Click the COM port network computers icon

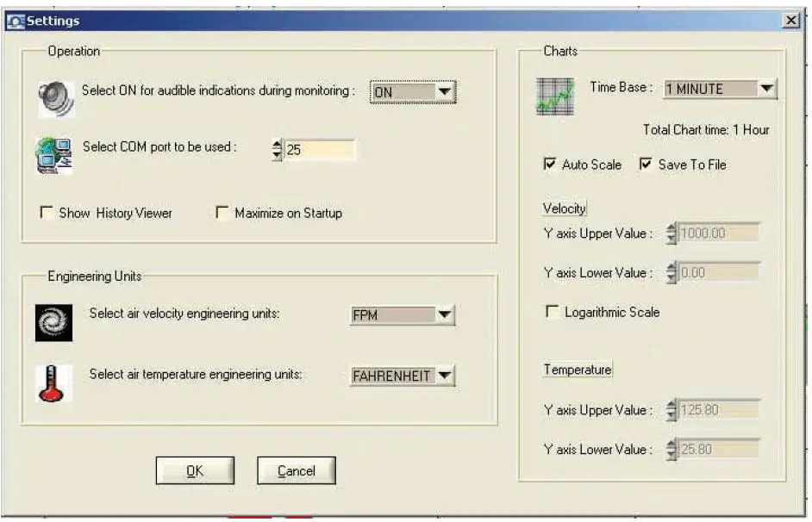coord(53,156)
